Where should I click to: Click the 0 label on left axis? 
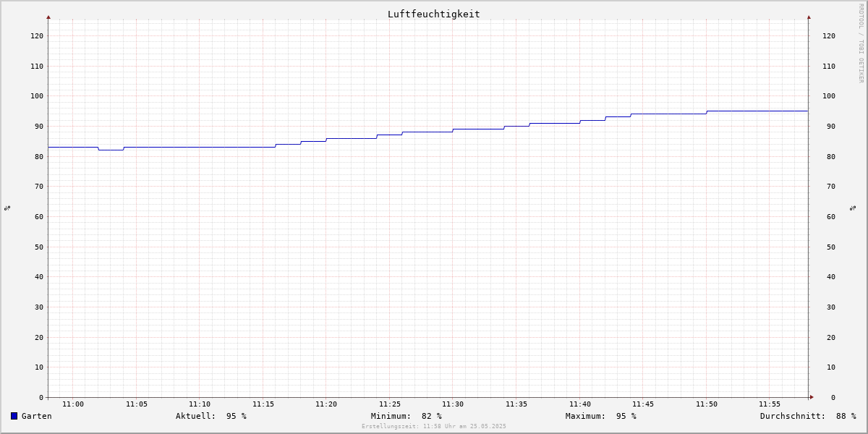click(x=41, y=397)
